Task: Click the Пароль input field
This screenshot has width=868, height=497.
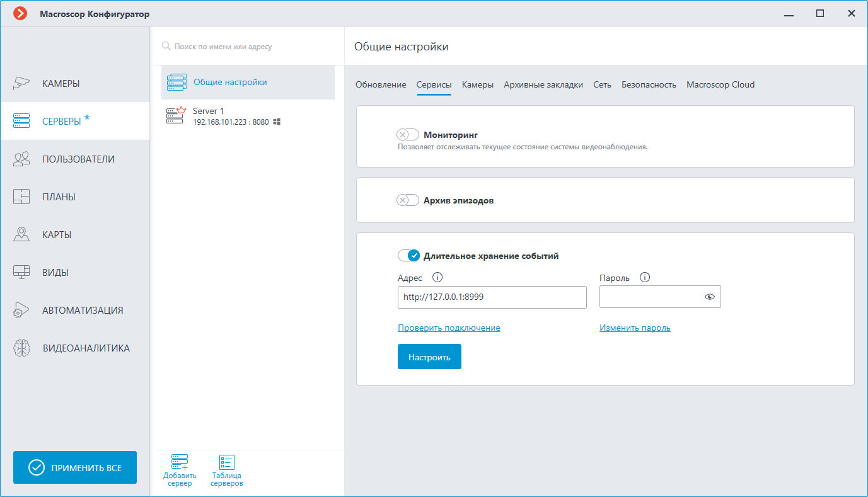Action: (x=660, y=297)
